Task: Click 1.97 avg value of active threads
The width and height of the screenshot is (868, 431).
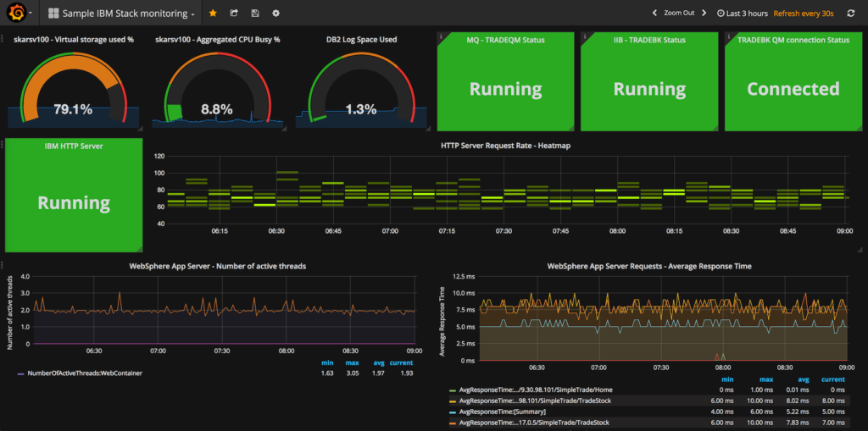Action: click(x=378, y=373)
